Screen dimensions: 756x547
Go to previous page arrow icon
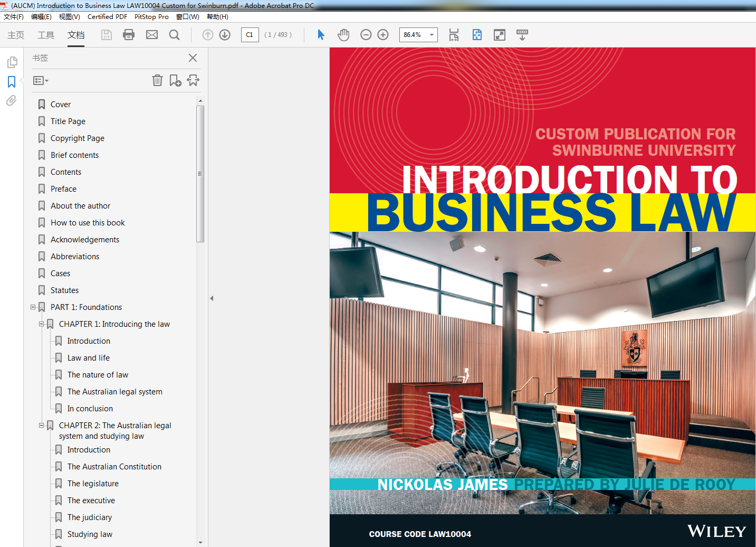click(x=208, y=35)
